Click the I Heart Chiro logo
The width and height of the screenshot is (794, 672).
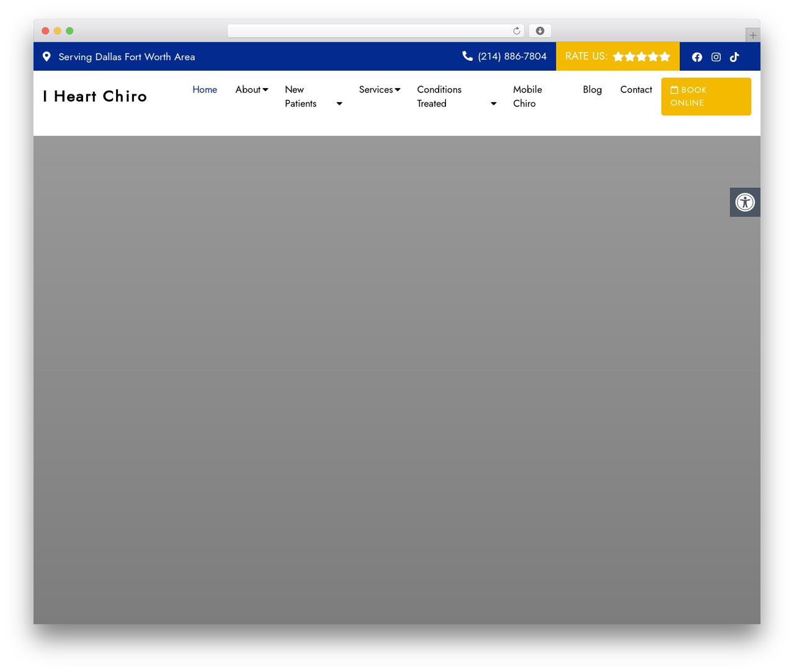click(95, 96)
